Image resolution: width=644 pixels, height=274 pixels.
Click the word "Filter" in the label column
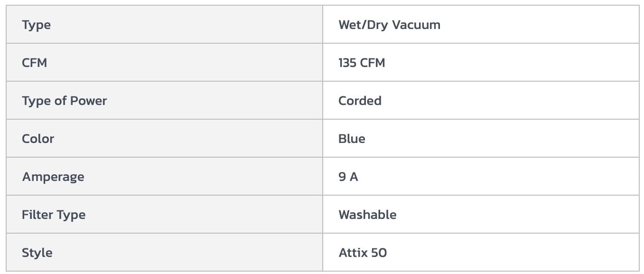[37, 215]
